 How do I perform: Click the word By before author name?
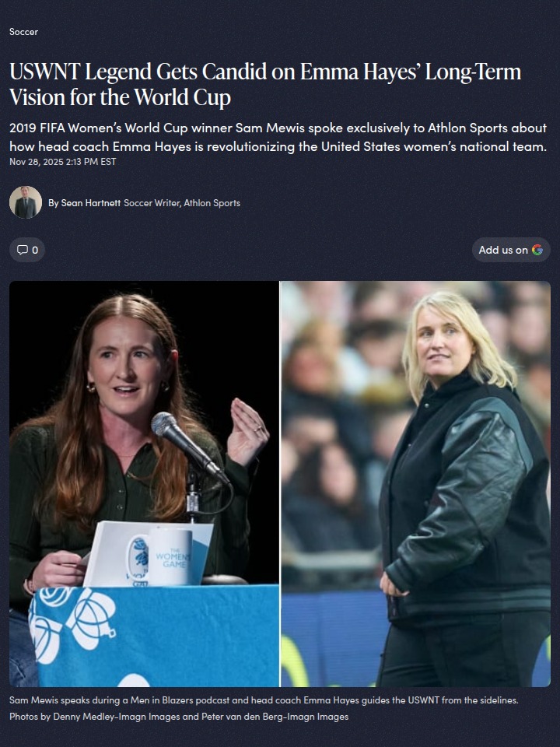click(x=54, y=203)
